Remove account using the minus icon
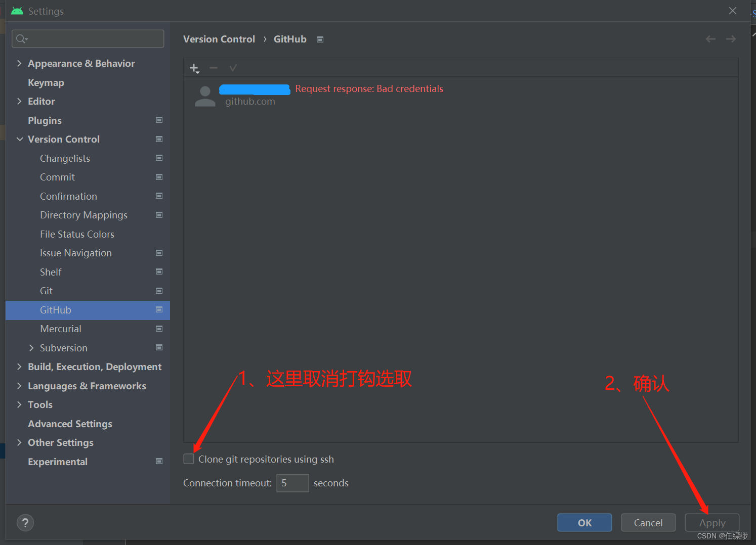The image size is (756, 545). 214,68
